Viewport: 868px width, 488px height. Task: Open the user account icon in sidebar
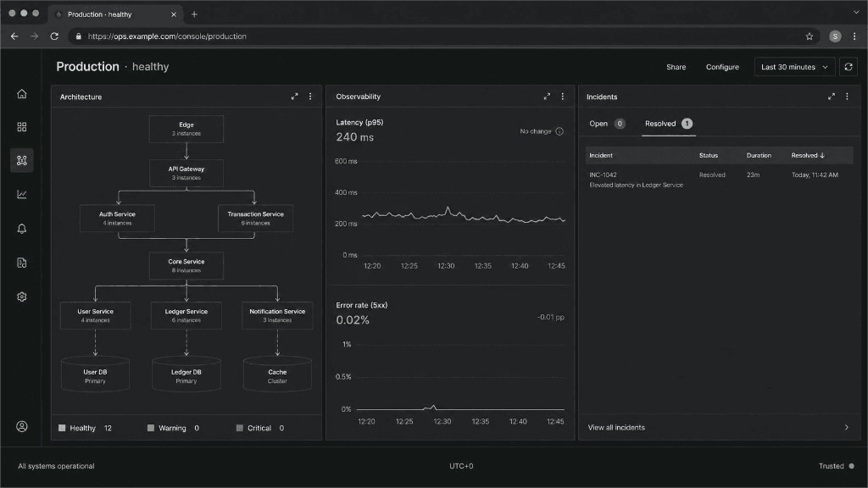point(21,427)
